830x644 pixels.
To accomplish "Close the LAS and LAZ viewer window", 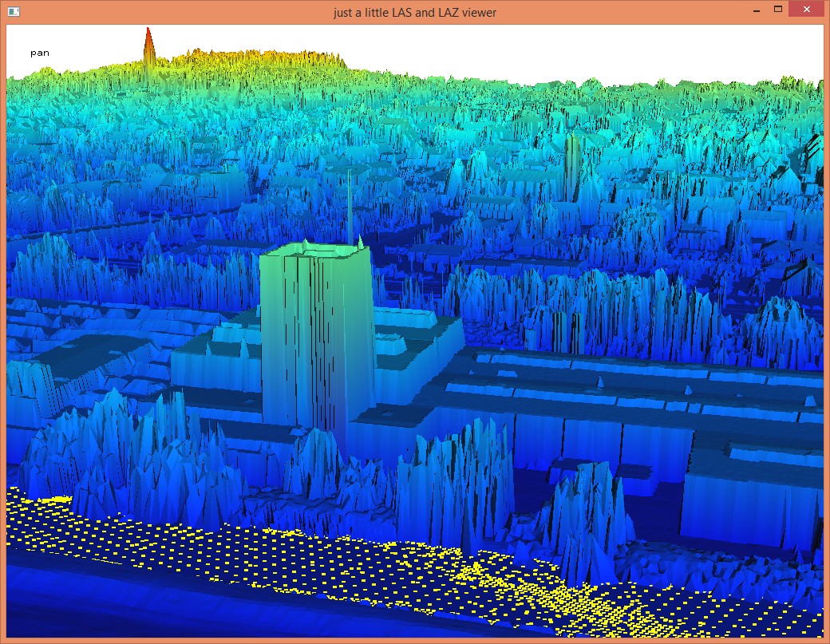I will coord(806,10).
